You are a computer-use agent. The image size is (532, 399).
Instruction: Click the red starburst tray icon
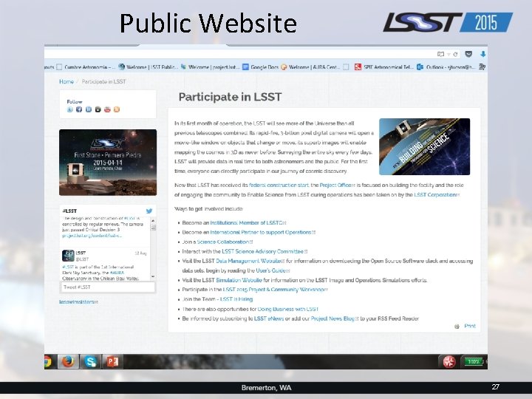pos(449,361)
